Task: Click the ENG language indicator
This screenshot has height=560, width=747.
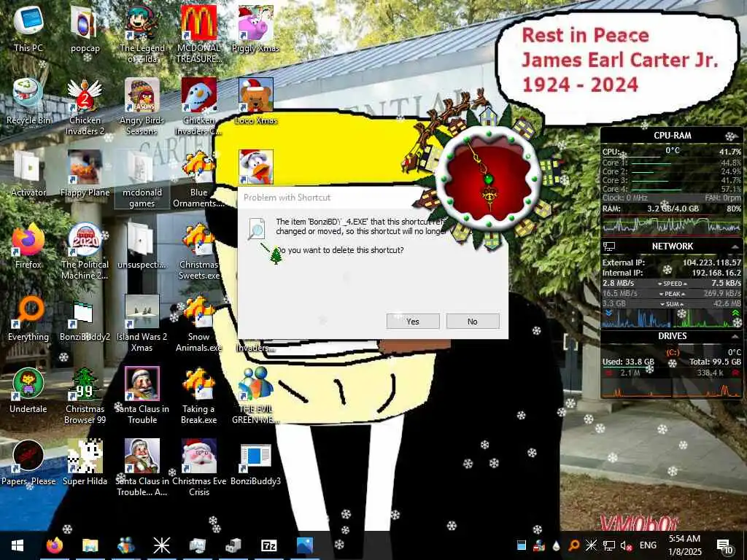Action: [x=648, y=545]
